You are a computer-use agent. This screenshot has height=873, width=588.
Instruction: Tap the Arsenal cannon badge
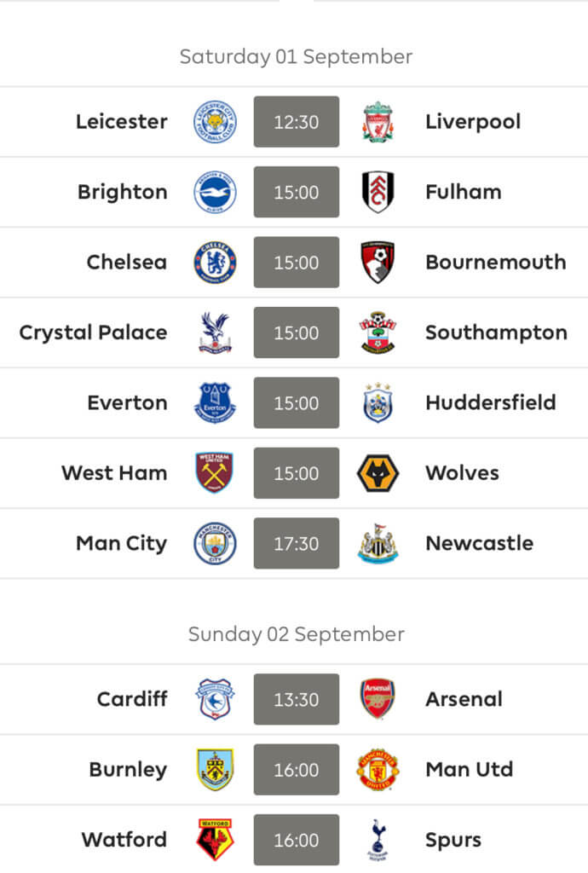coord(378,699)
